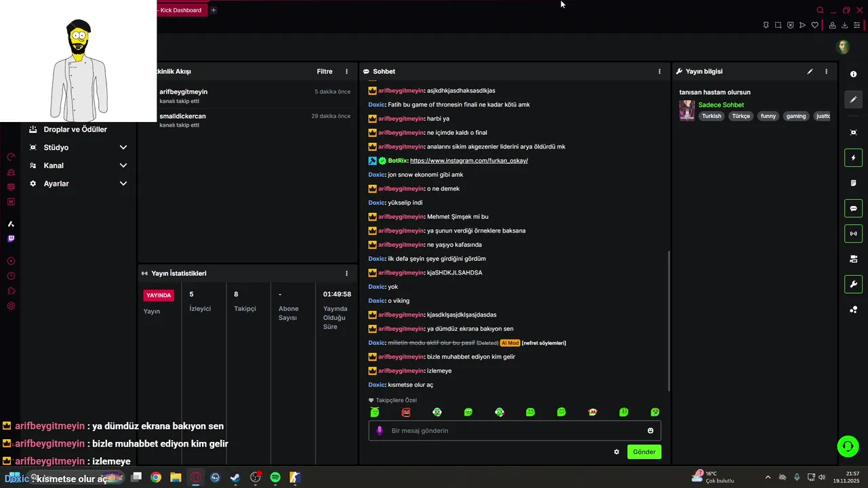Click the camera stream icon in right sidebar
This screenshot has width=868, height=488.
[853, 259]
